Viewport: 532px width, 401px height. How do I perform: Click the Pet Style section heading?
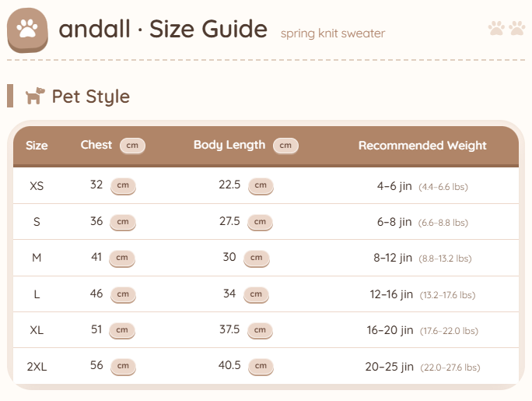90,97
